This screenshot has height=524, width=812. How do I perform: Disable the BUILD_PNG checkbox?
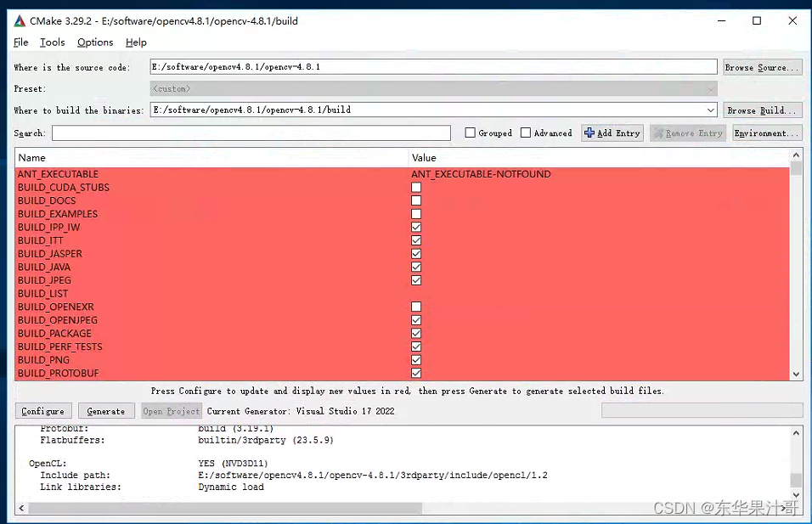(x=416, y=359)
